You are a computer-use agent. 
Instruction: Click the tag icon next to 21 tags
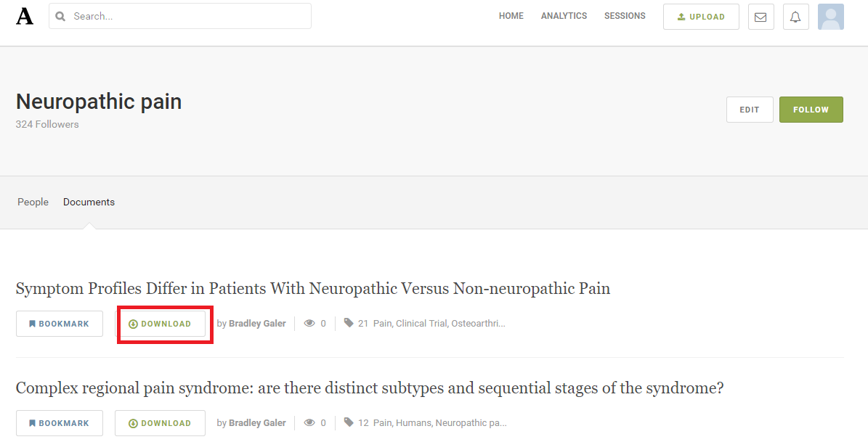[x=348, y=322]
